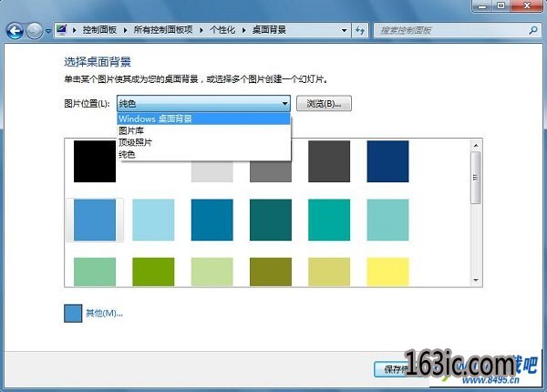Open the picture location dropdown showing 纯色

[203, 104]
